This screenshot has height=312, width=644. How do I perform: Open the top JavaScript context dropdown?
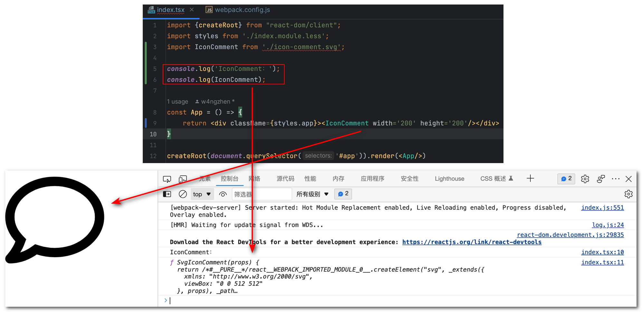[x=202, y=194]
